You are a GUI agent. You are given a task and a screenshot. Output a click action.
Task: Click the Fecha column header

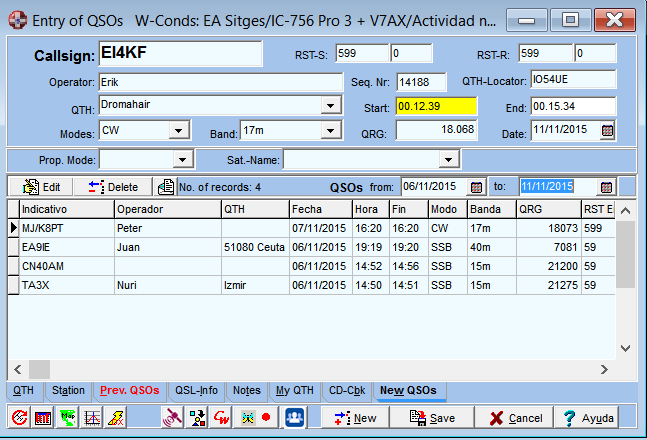point(321,209)
